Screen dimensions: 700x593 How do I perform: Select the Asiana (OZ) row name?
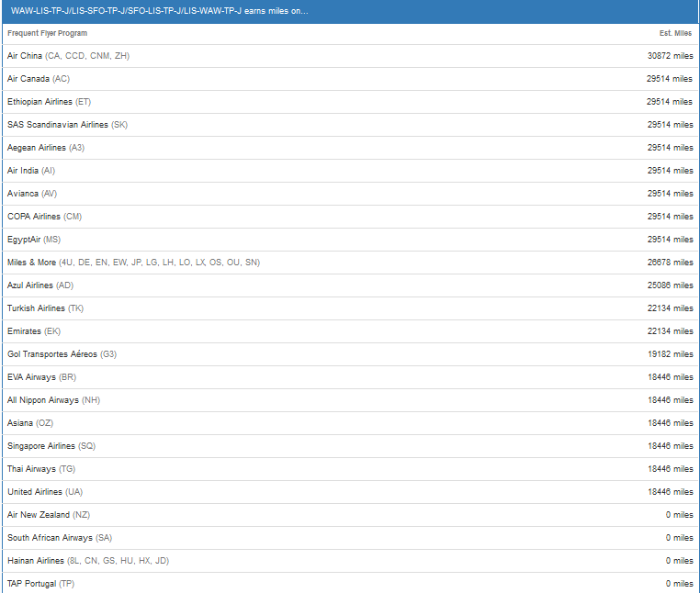30,423
